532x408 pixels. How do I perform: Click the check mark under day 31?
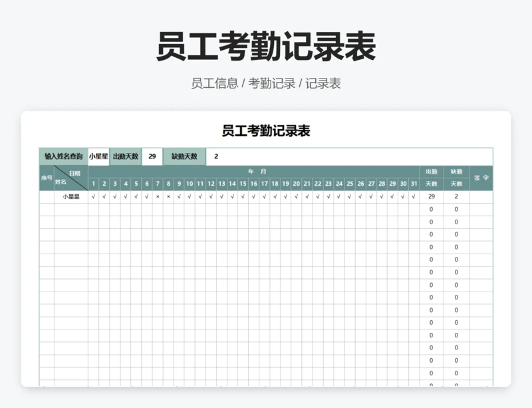[414, 197]
